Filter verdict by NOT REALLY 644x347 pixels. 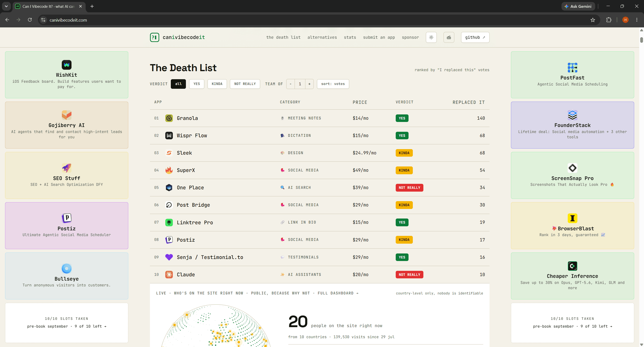coord(245,84)
